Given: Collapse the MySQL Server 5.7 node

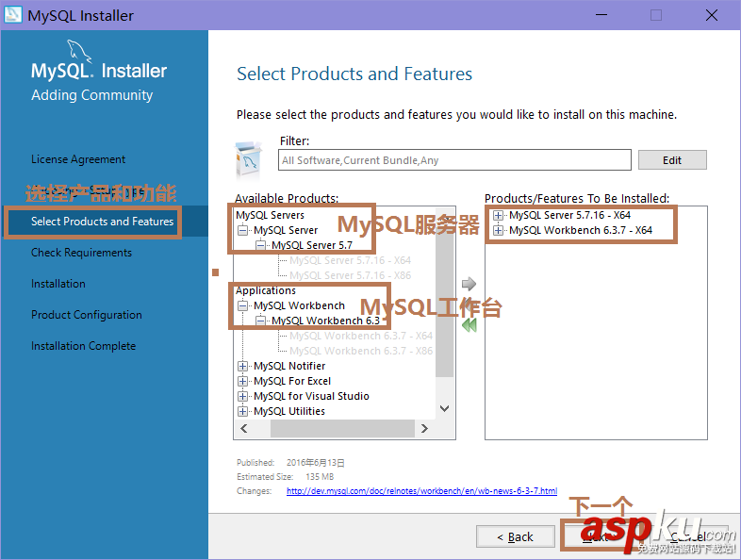Looking at the screenshot, I should click(x=260, y=245).
